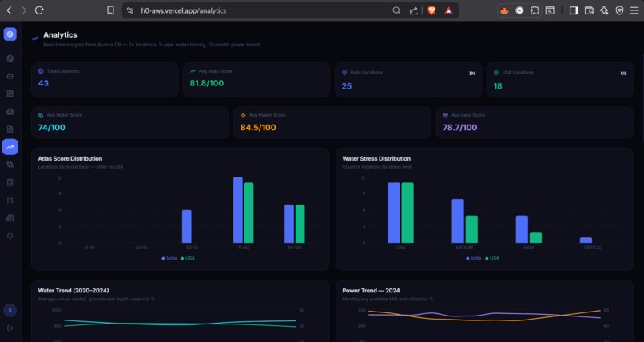This screenshot has width=644, height=342.
Task: Open site settings icon in address bar
Action: 130,10
